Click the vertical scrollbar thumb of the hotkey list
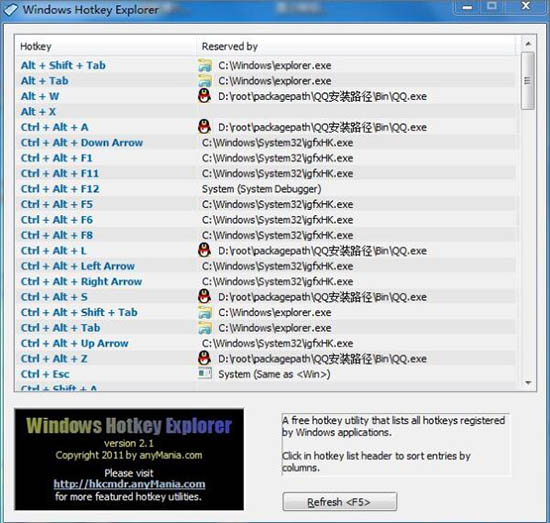The height and width of the screenshot is (523, 550). coord(528,81)
